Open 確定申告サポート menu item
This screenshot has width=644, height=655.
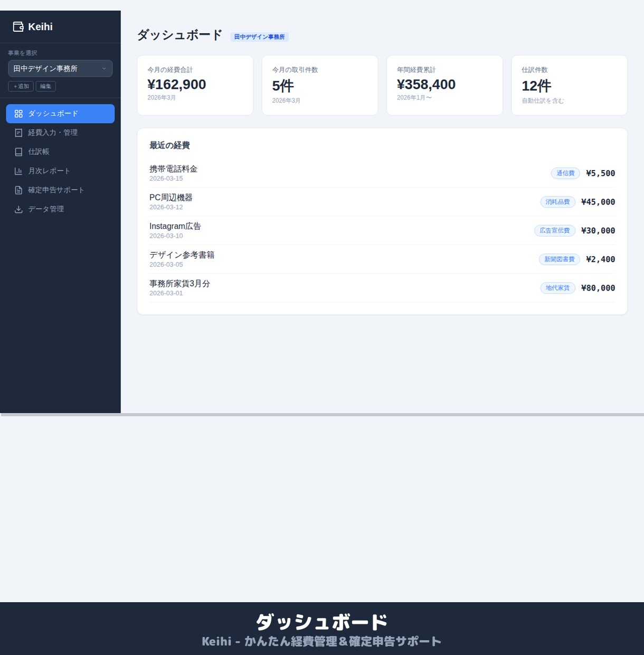point(60,190)
